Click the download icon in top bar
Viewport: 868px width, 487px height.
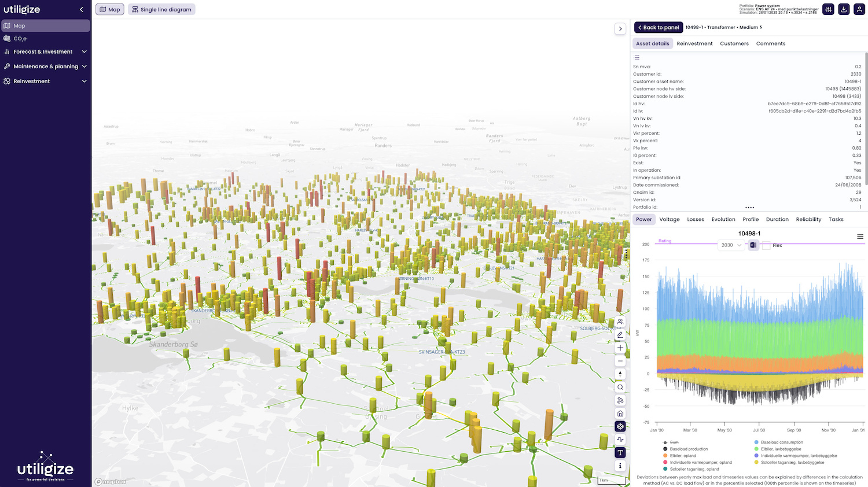click(844, 9)
